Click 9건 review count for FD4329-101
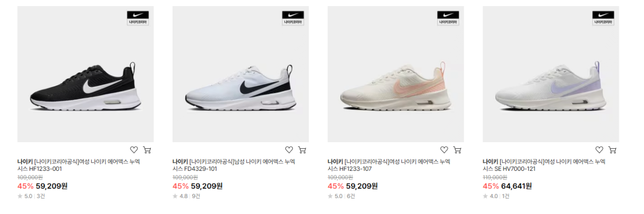 point(196,196)
